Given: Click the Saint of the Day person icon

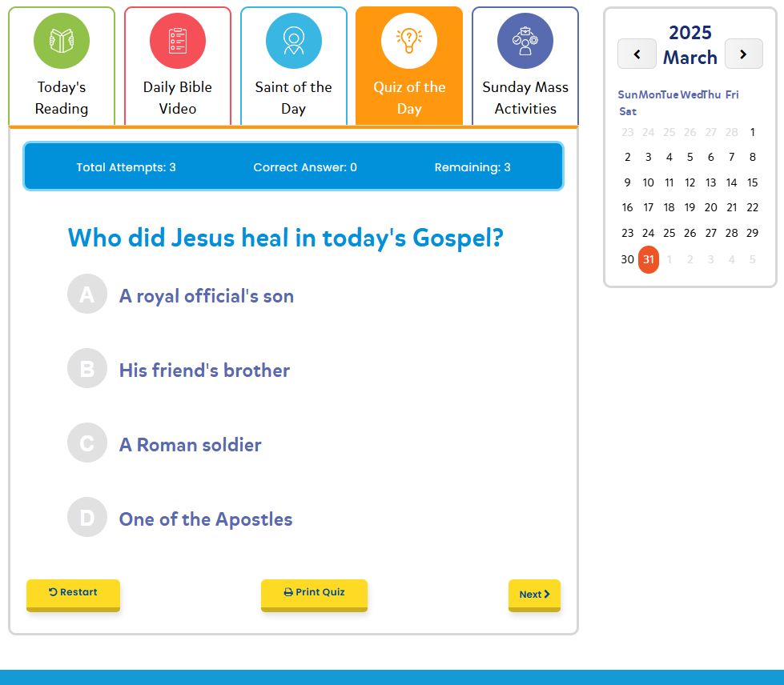Looking at the screenshot, I should (x=293, y=41).
